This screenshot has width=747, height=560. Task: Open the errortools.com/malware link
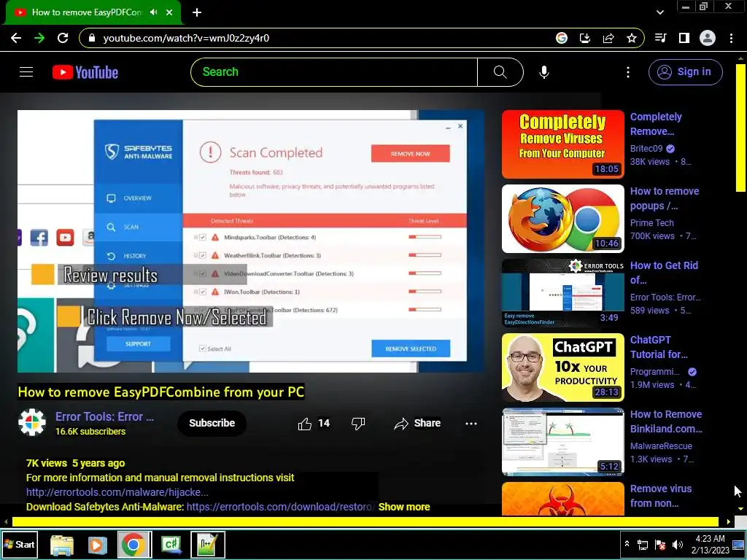point(117,492)
